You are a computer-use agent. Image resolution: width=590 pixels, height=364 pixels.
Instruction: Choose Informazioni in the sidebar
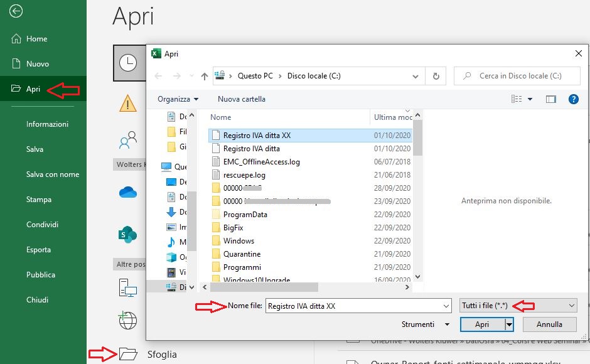(x=47, y=124)
